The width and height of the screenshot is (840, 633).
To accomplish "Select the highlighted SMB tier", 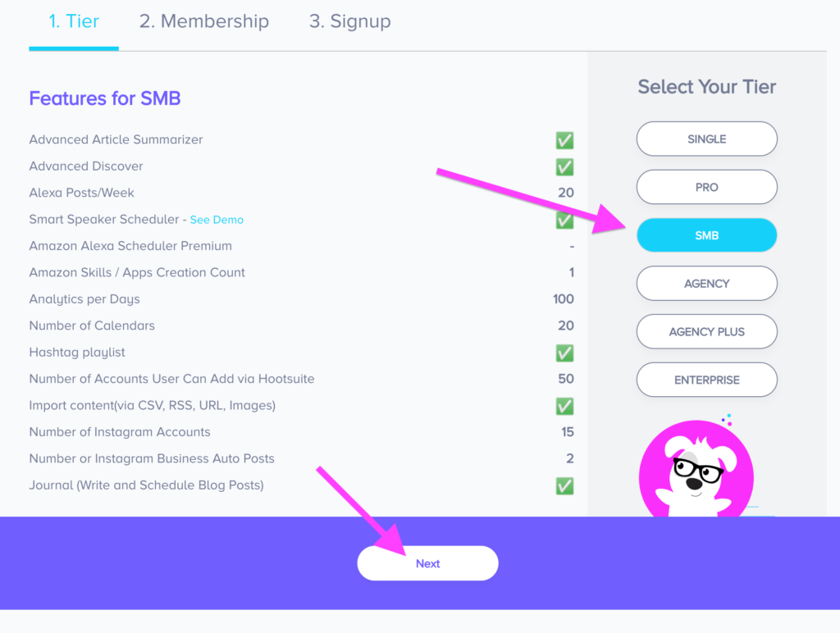I will point(706,235).
